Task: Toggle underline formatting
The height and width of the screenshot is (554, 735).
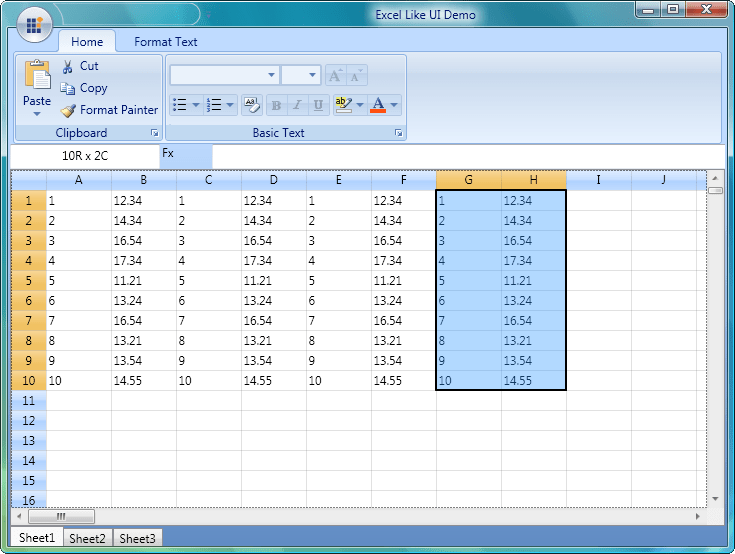Action: [318, 105]
